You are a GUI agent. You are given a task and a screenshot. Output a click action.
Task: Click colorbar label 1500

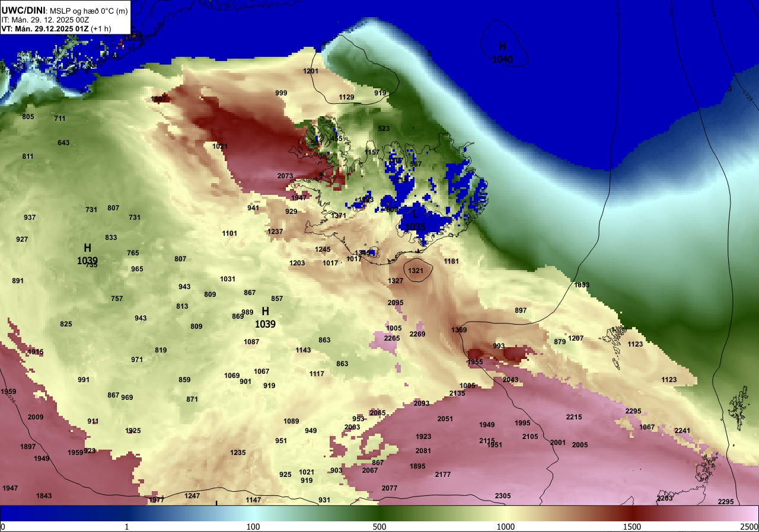point(632,527)
